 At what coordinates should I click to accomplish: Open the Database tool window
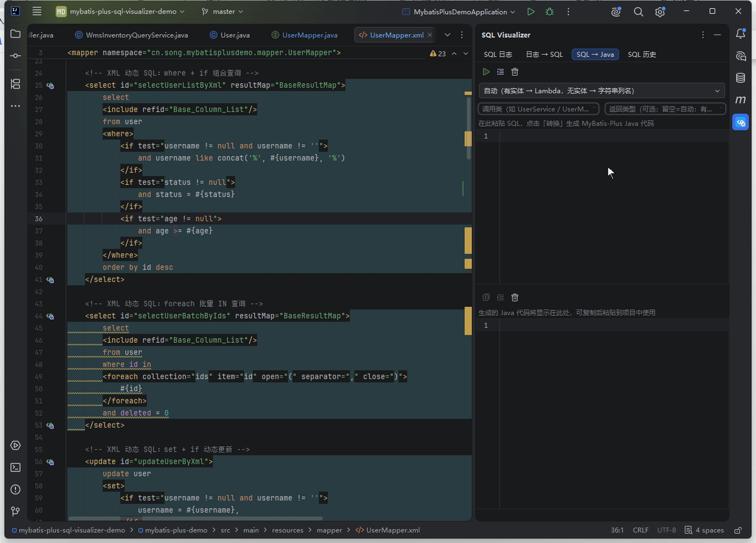pyautogui.click(x=741, y=78)
